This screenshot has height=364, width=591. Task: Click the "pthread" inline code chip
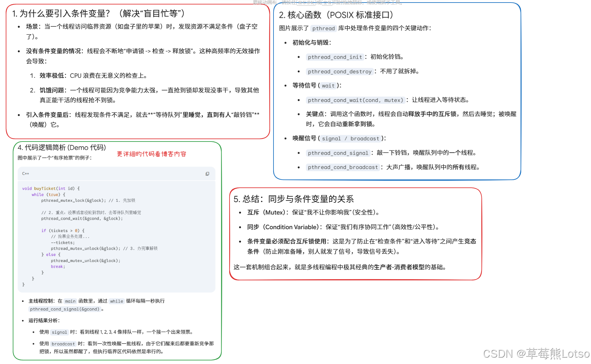coord(324,28)
